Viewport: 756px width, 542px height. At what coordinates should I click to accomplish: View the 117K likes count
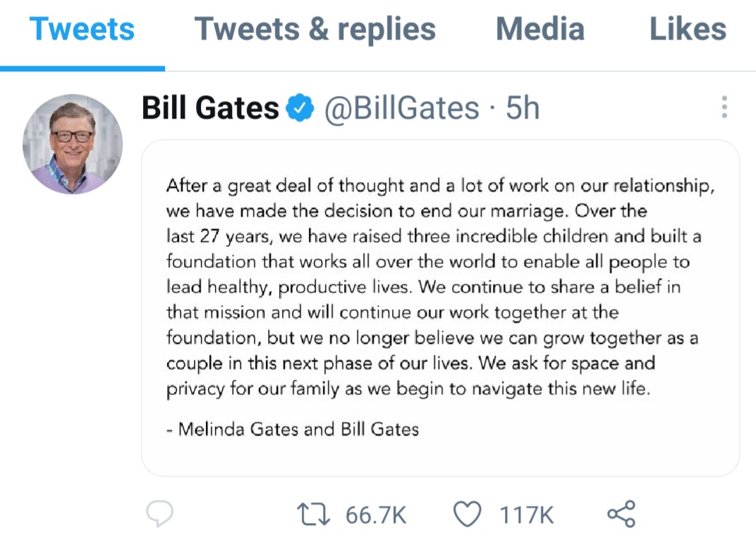527,515
